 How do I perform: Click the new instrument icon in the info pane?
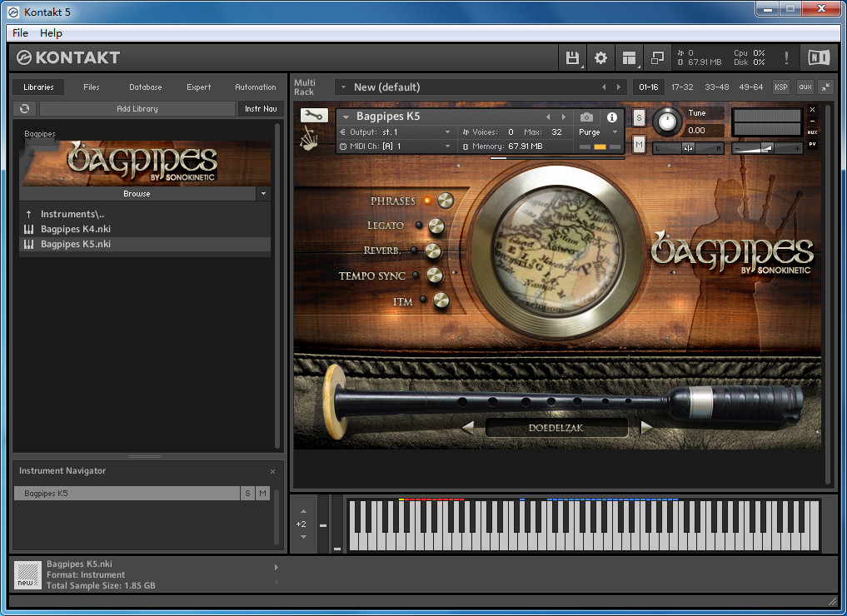pyautogui.click(x=27, y=575)
